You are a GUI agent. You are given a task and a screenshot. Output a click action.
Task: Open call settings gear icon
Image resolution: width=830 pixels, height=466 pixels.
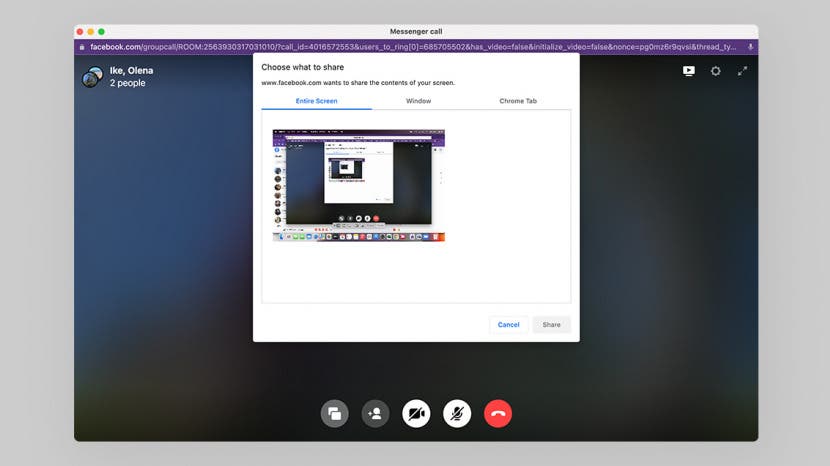tap(716, 71)
